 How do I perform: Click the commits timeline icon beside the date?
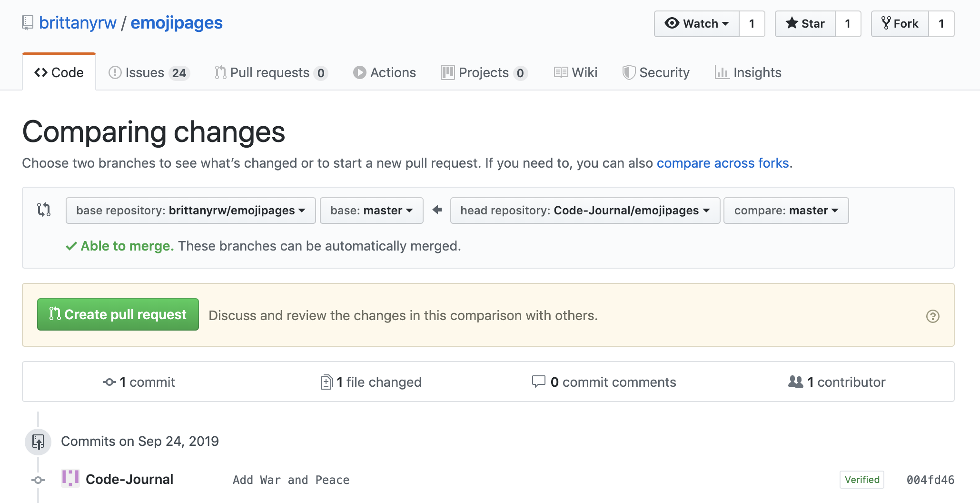point(38,442)
